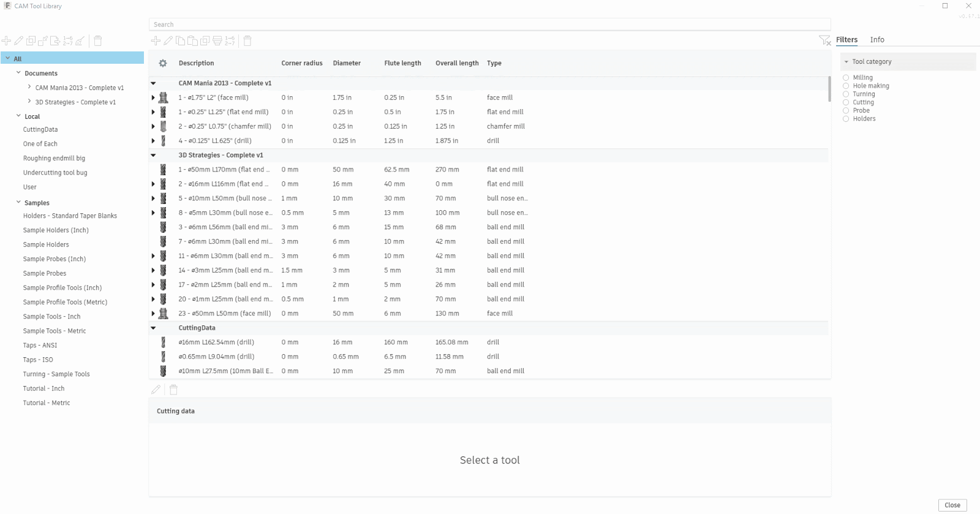Click the delete tool trash icon

click(x=247, y=41)
